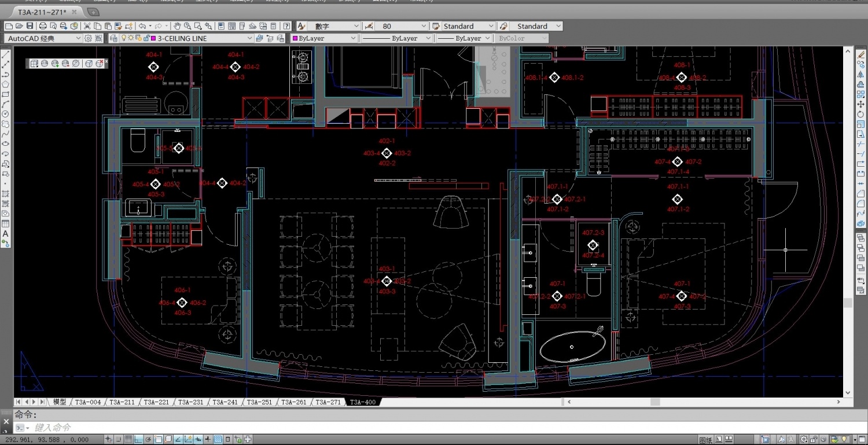Select the Erase tool in right toolbar
The height and width of the screenshot is (445, 868).
tap(861, 54)
